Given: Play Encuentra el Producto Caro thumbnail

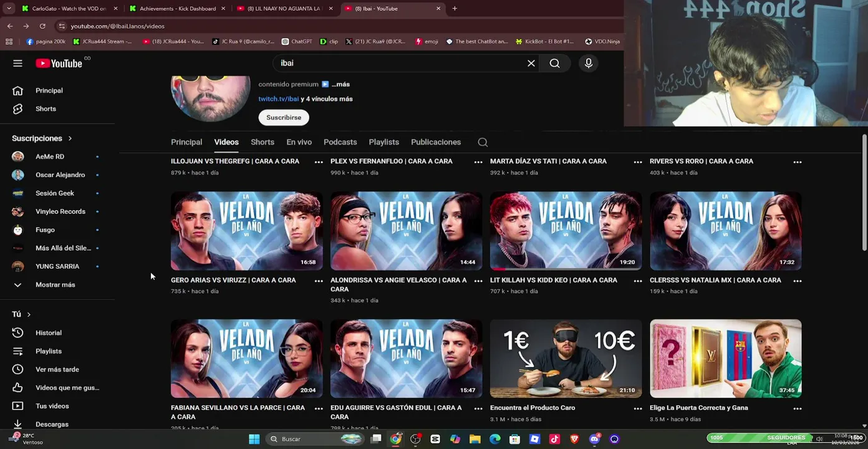Looking at the screenshot, I should pos(566,359).
